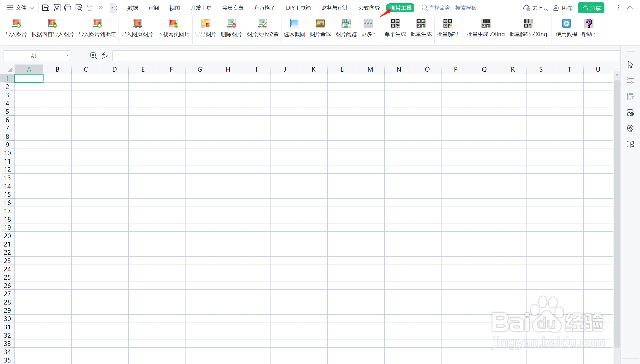Click the undo arrow icon
Screen dimensions: 640x364
[x=90, y=8]
